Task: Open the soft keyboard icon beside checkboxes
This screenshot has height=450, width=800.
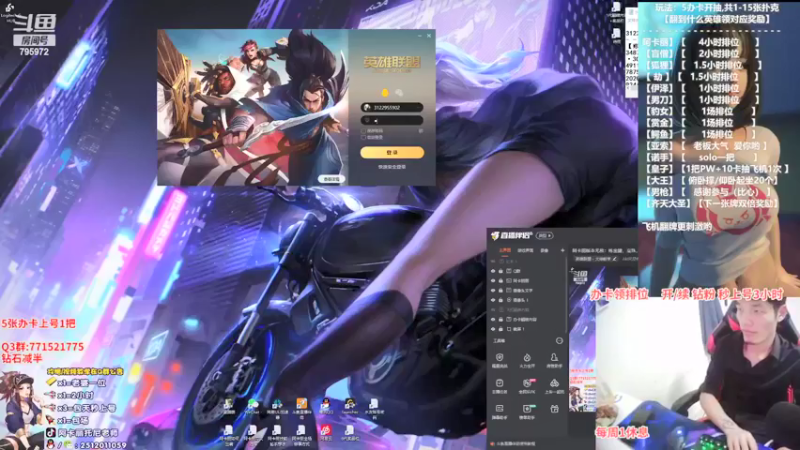Action: [421, 131]
